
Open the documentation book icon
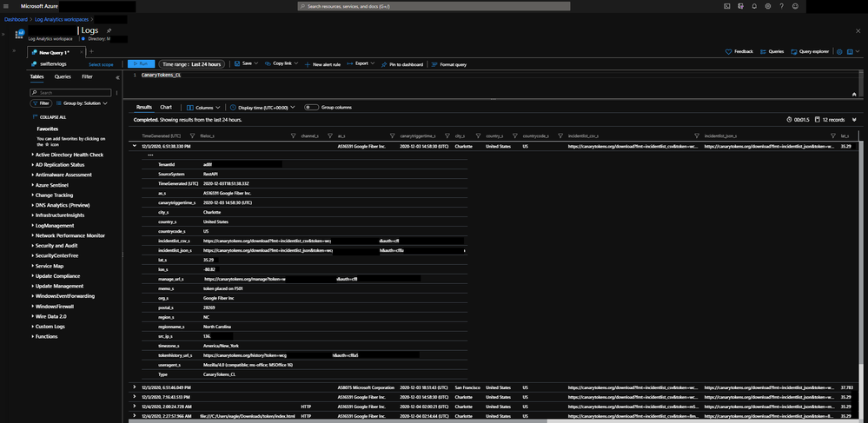pos(850,51)
